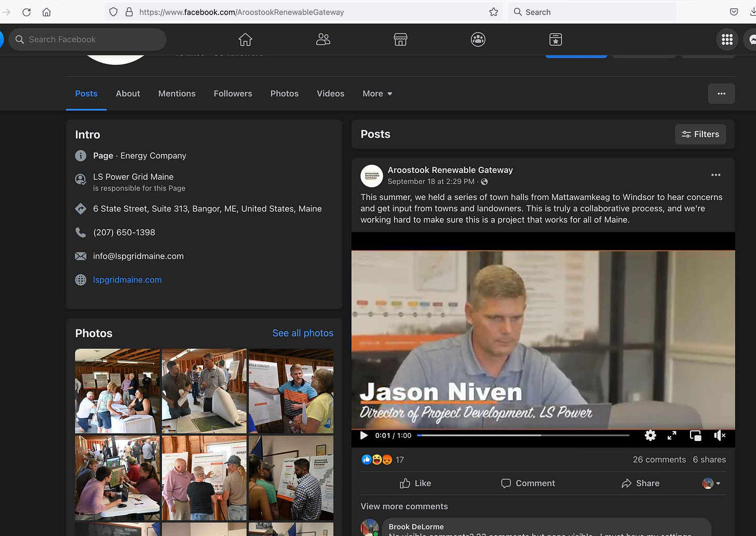Click the Search Facebook field
The height and width of the screenshot is (536, 756).
pos(87,39)
